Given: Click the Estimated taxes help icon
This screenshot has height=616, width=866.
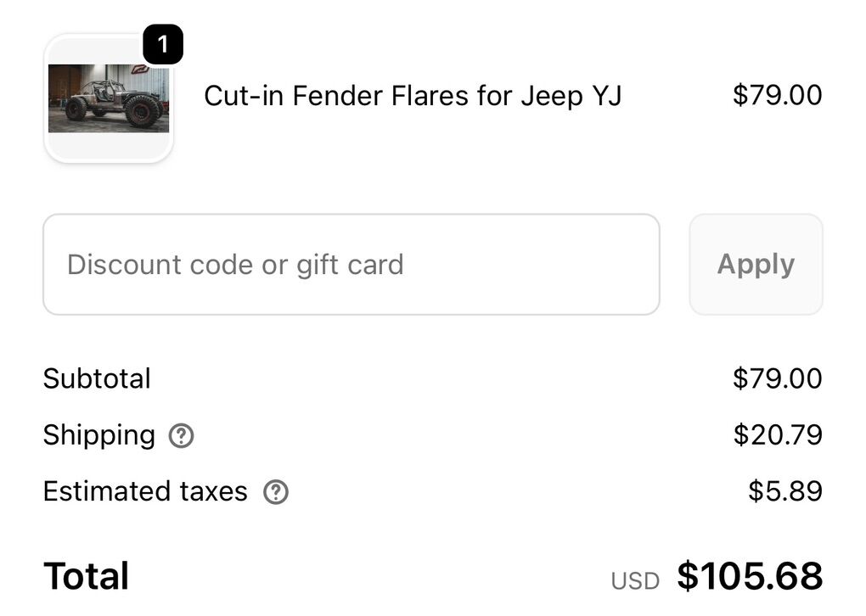Looking at the screenshot, I should point(275,492).
